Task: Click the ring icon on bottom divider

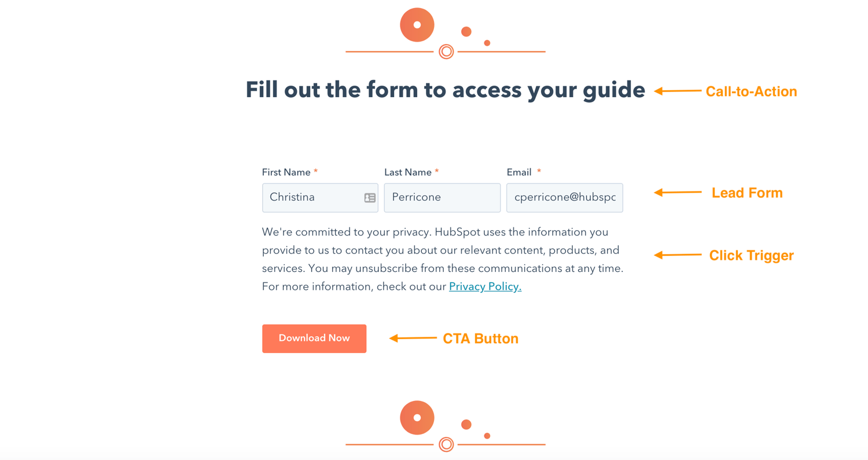Action: 446,444
